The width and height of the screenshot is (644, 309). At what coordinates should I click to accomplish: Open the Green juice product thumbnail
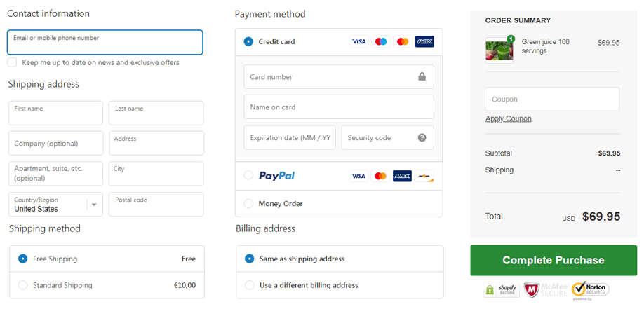(499, 50)
